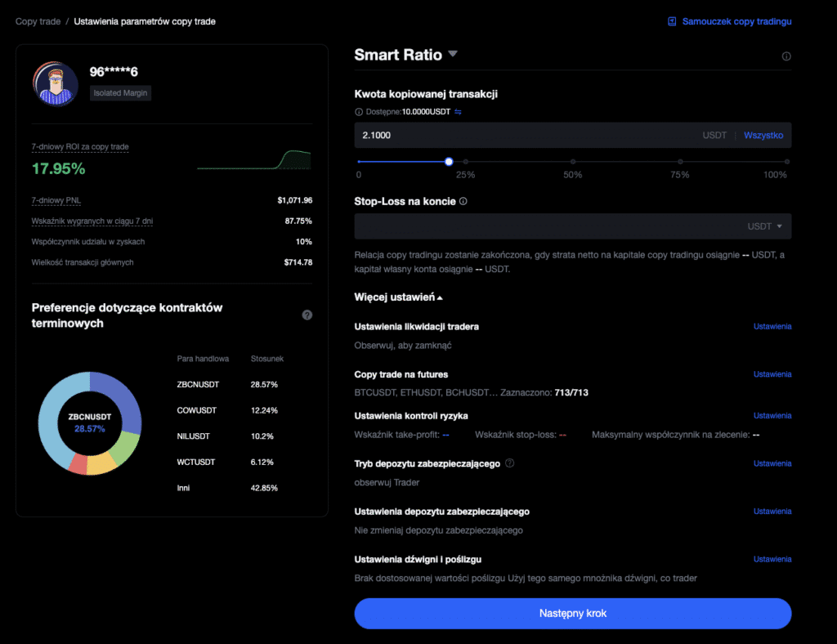Click the transfer arrows icon next to 10.0000USDT
The width and height of the screenshot is (837, 644).
pyautogui.click(x=458, y=112)
